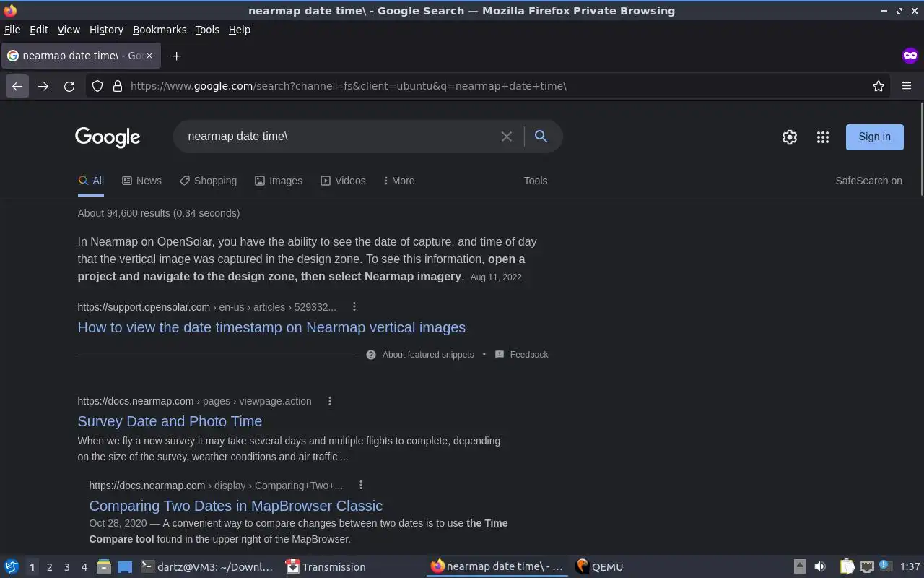Screen dimensions: 924x578
Task: Open SafeSearch on settings
Action: click(868, 181)
